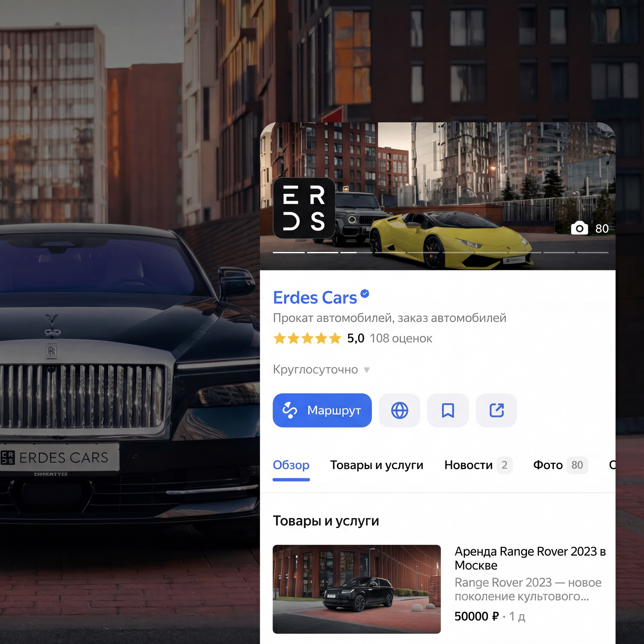Open the Erdes Cars title link
The width and height of the screenshot is (644, 644).
(315, 298)
